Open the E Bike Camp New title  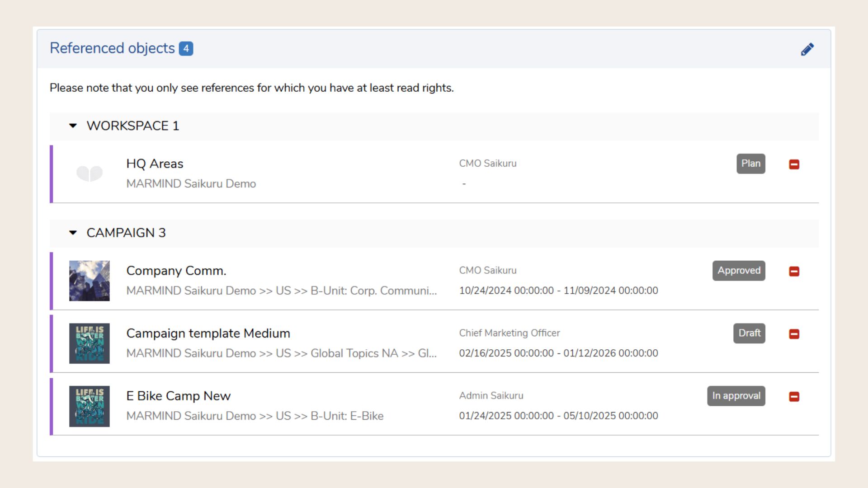tap(179, 396)
